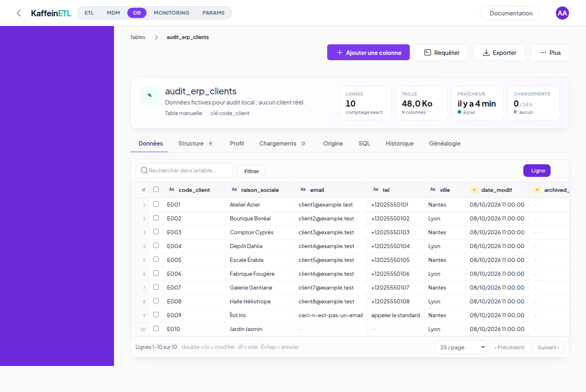586x392 pixels.
Task: Click the Exporter button
Action: 499,52
